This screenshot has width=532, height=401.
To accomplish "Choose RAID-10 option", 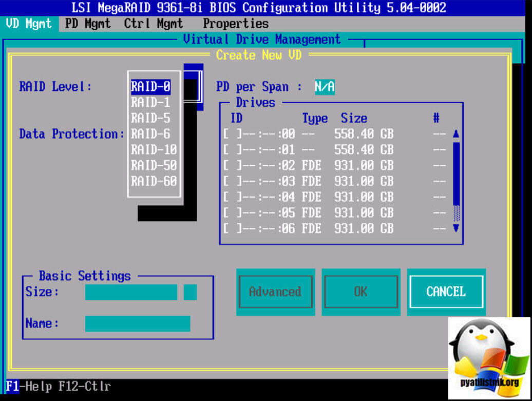I will (x=154, y=149).
